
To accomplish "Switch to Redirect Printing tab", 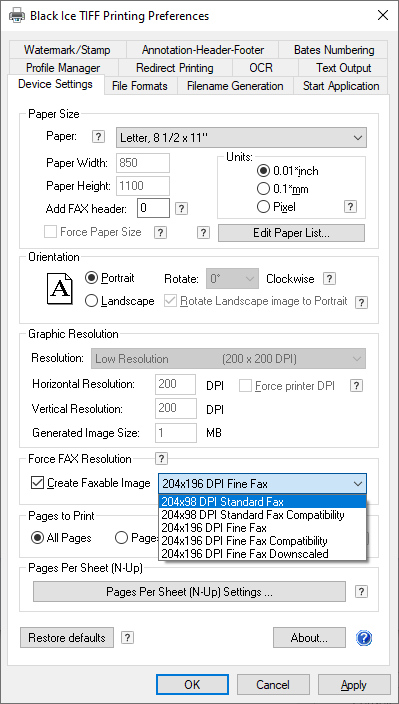I will [175, 68].
